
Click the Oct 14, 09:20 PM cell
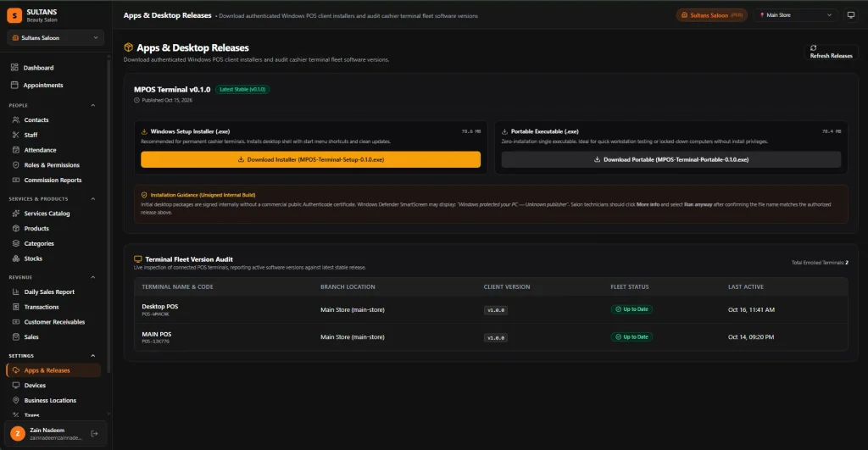coord(751,336)
